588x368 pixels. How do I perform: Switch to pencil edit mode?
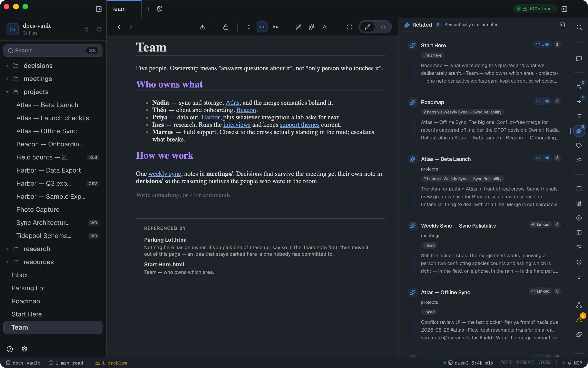click(x=367, y=27)
